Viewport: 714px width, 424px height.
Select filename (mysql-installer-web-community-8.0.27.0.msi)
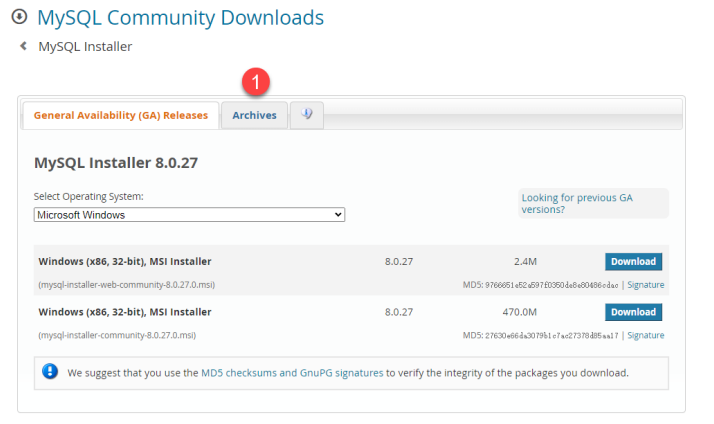[x=127, y=285]
